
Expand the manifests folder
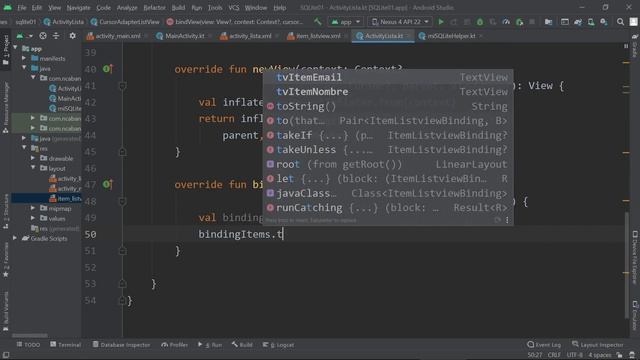click(x=24, y=58)
